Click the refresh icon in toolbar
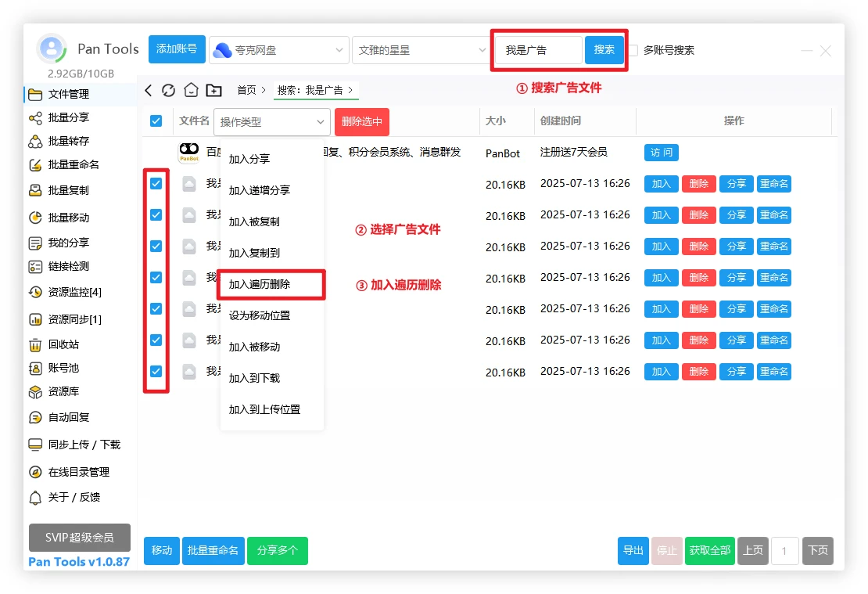The image size is (868, 594). point(168,90)
